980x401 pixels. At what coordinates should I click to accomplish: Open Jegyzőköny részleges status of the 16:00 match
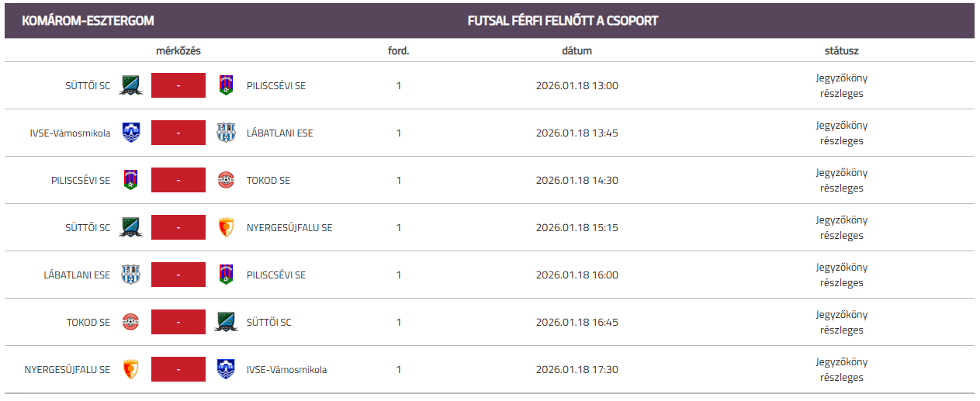841,275
